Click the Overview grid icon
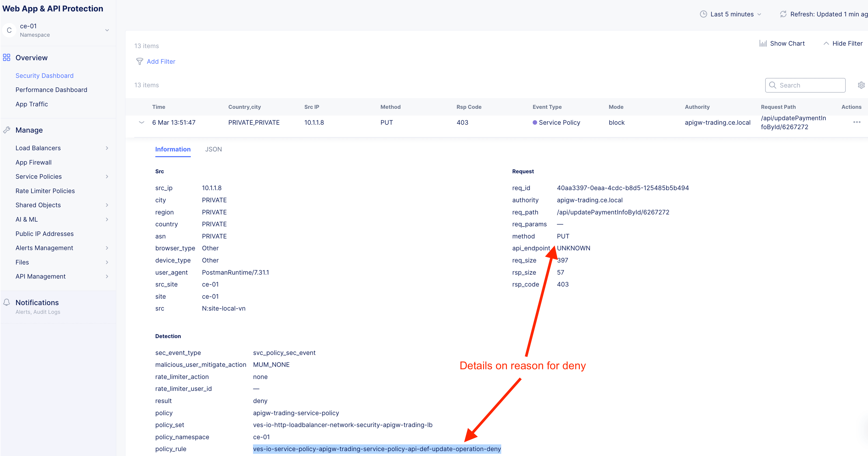The height and width of the screenshot is (456, 868). coord(6,57)
